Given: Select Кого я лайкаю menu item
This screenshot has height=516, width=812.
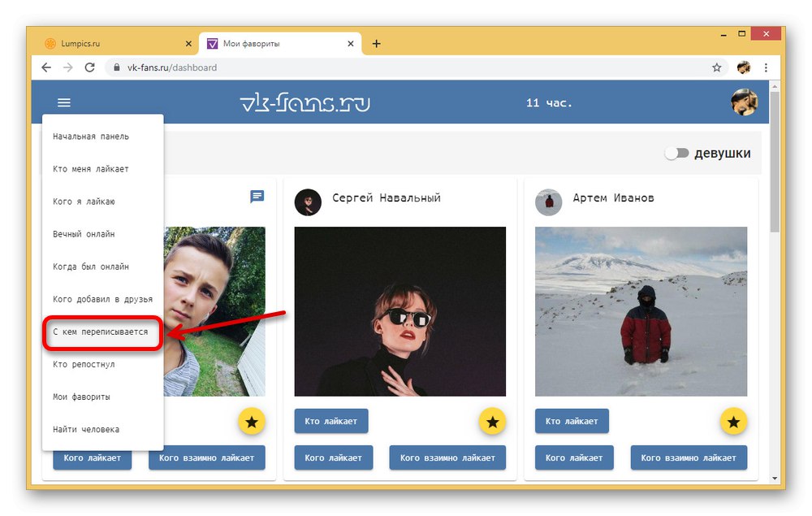Looking at the screenshot, I should pyautogui.click(x=102, y=202).
